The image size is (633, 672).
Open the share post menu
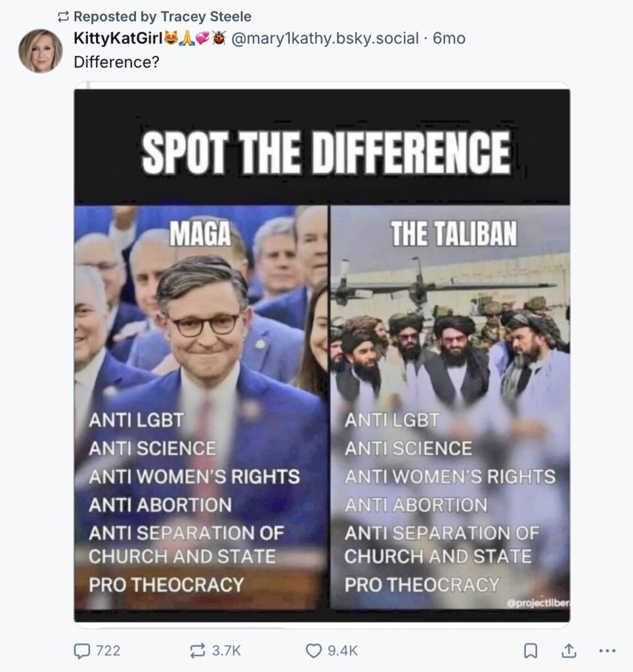[569, 650]
